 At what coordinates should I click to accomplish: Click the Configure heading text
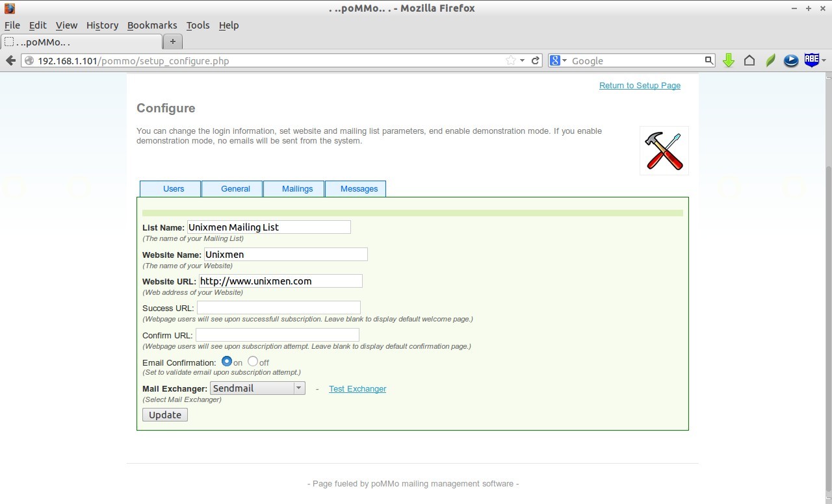click(166, 108)
